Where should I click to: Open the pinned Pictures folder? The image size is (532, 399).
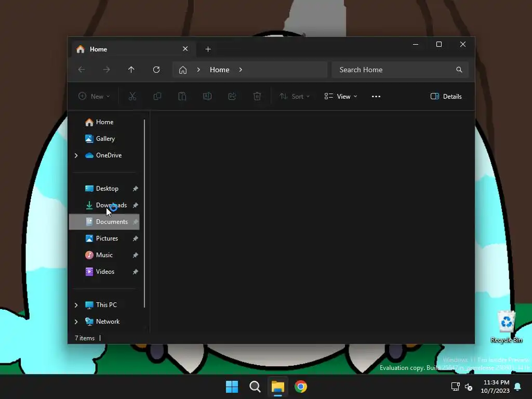(x=104, y=238)
